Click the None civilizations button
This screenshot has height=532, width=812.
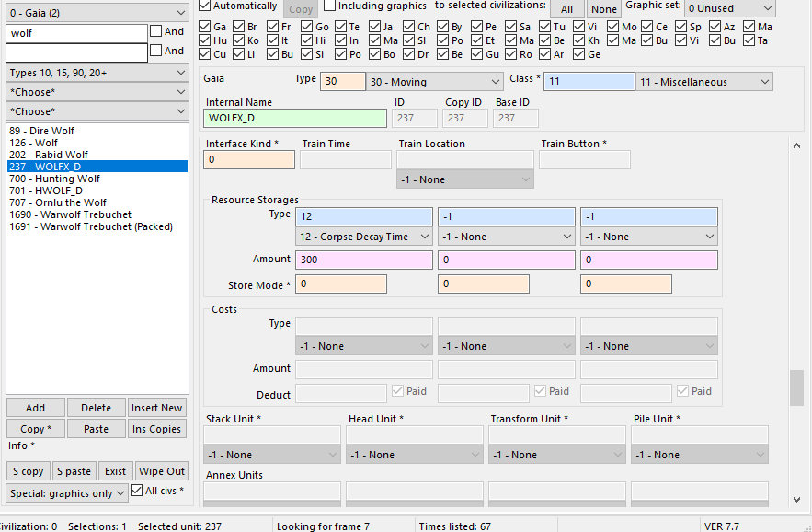point(604,9)
